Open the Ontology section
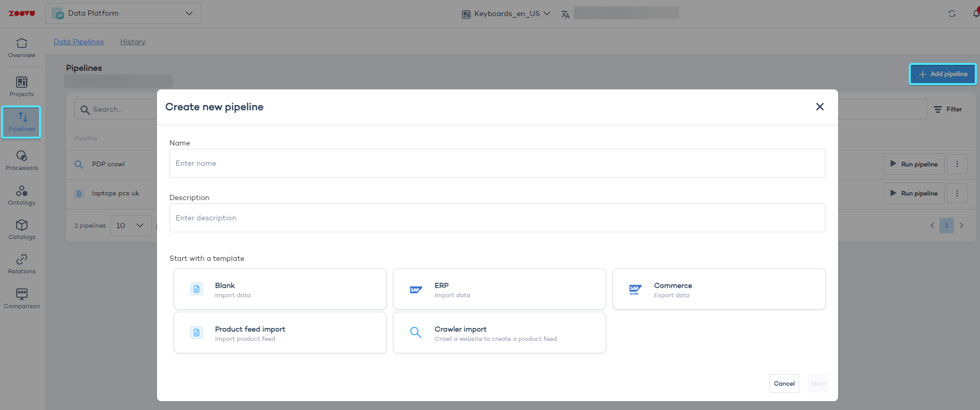980x410 pixels. click(22, 195)
